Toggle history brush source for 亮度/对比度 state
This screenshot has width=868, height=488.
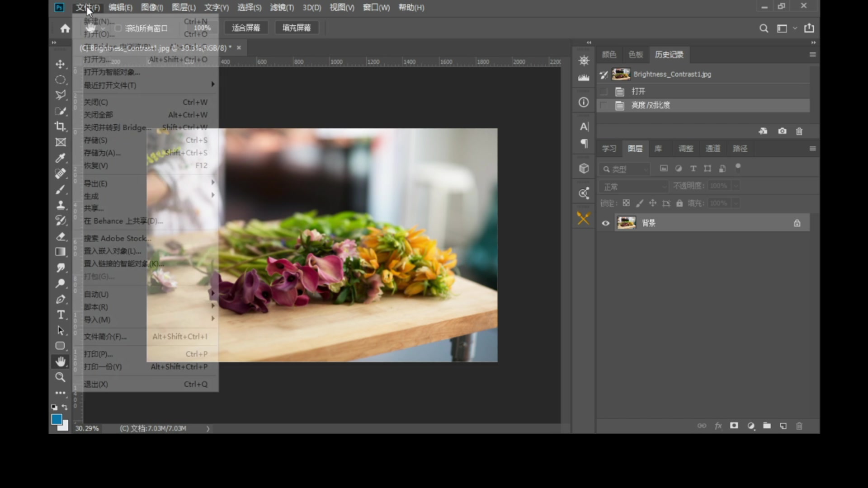coord(603,105)
